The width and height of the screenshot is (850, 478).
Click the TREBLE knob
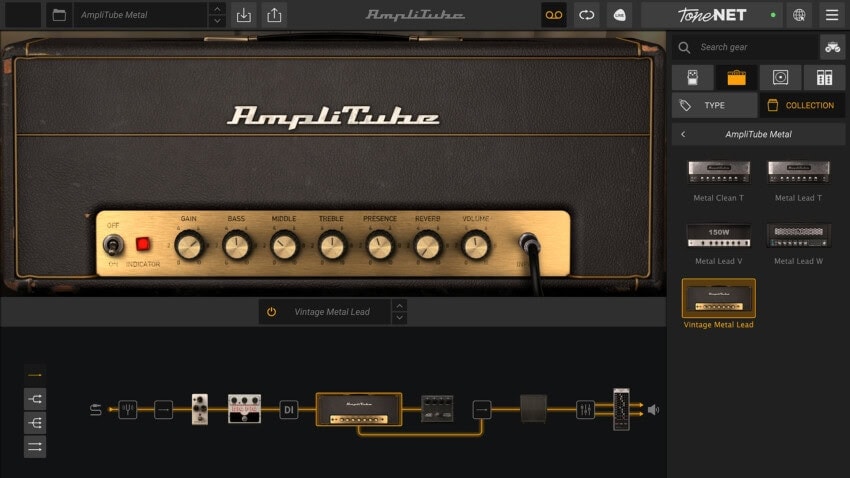point(332,246)
